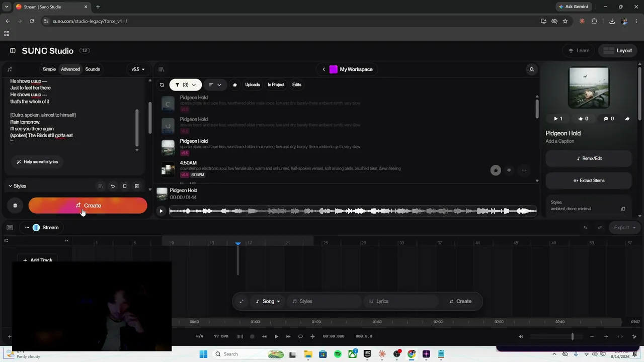Show Uploads in the workspace list
This screenshot has width=644, height=362.
253,85
